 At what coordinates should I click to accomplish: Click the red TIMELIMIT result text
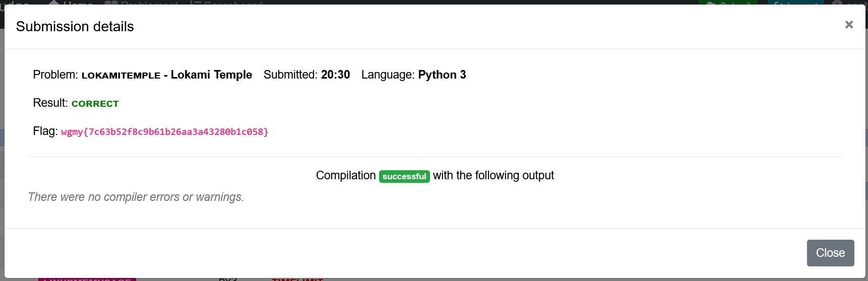(297, 279)
